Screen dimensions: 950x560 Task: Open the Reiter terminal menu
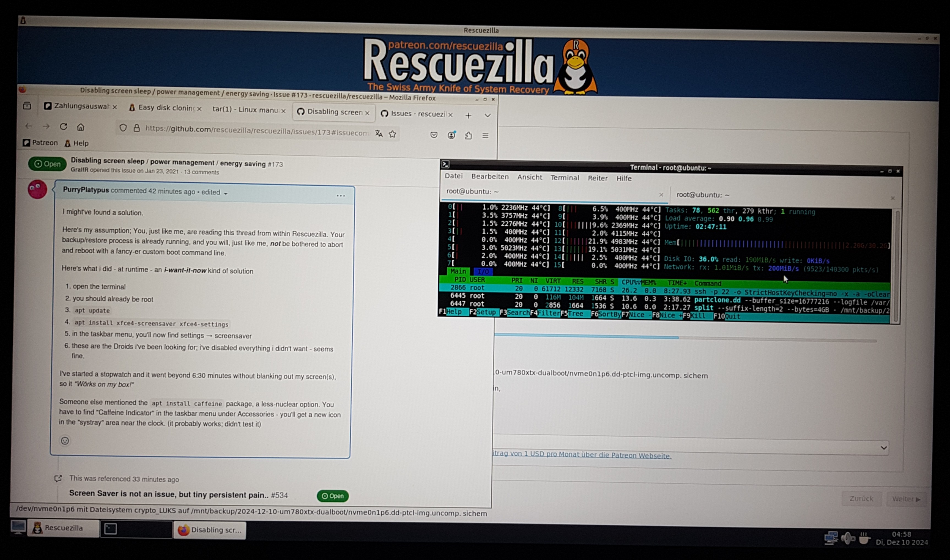[598, 178]
